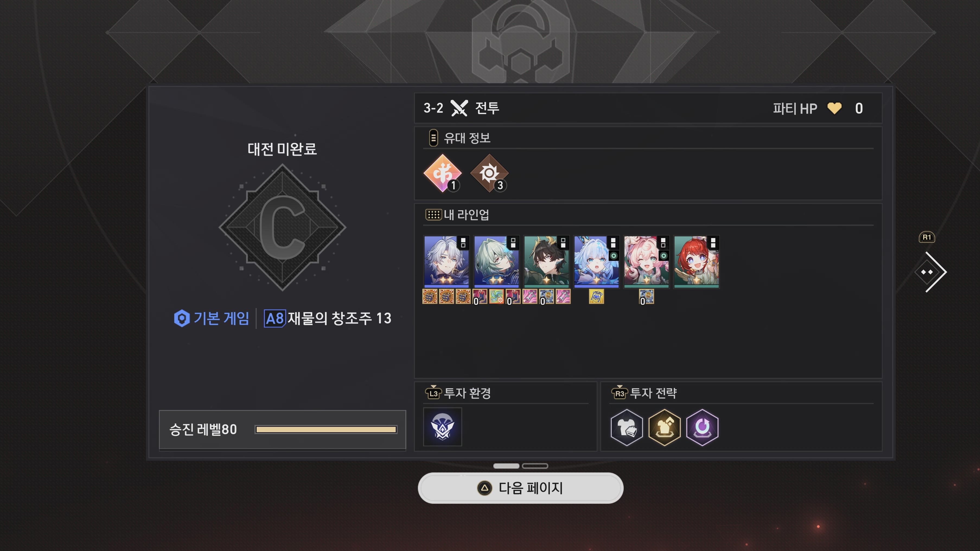Click the orange bond icon numbered 1
Screen dimensions: 980x551
tap(442, 173)
